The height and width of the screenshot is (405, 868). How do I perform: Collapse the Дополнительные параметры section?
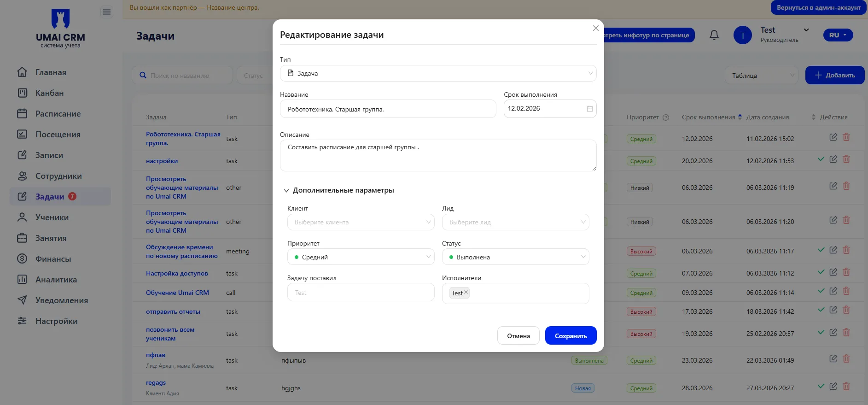338,190
